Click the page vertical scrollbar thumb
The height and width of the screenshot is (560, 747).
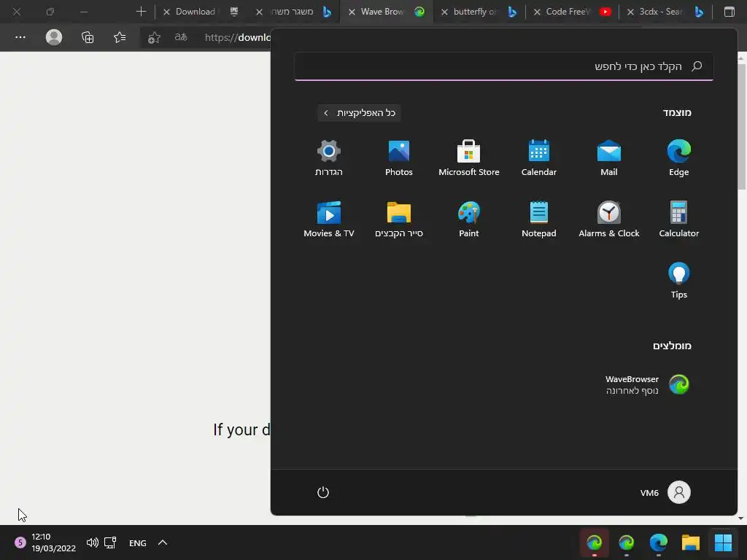(742, 126)
